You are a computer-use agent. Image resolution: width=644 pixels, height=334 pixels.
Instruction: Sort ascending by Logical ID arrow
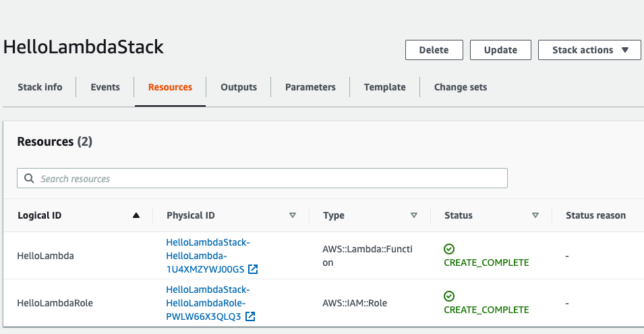click(136, 215)
